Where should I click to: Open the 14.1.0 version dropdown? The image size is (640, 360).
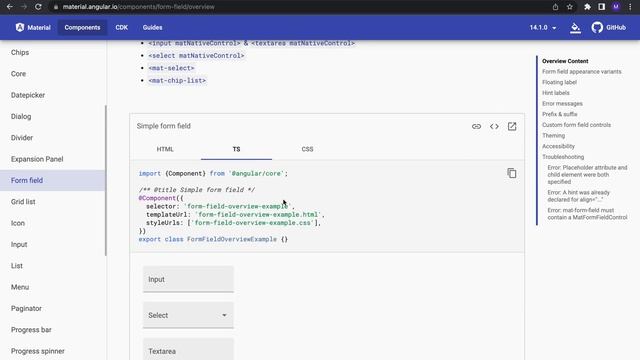point(543,27)
